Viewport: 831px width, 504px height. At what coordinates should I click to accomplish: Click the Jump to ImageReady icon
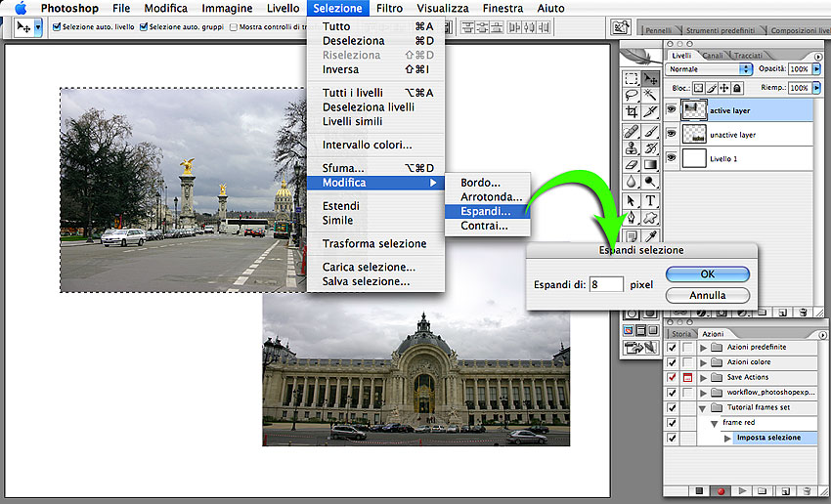(x=640, y=348)
